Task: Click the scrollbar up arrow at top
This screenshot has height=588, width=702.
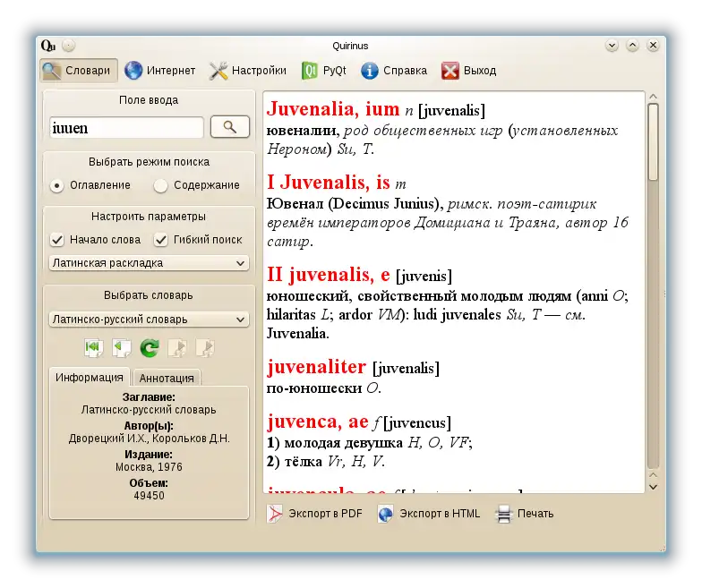Action: point(654,97)
